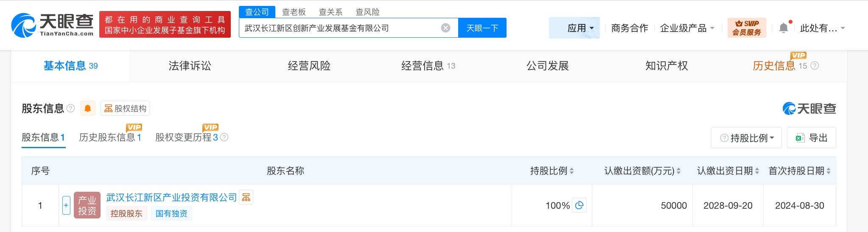Screen dimensions: 868x232
Task: Click the help icon beside 历史信息 tab
Action: tap(815, 66)
